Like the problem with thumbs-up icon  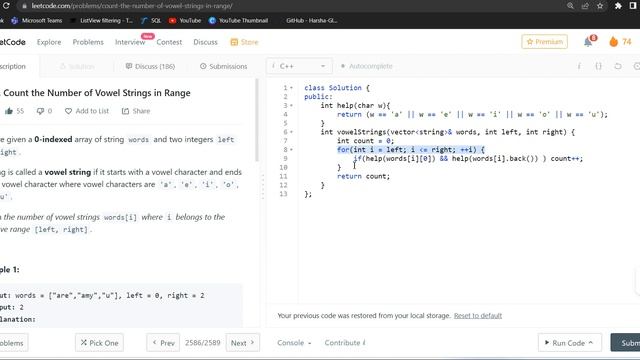(x=9, y=111)
